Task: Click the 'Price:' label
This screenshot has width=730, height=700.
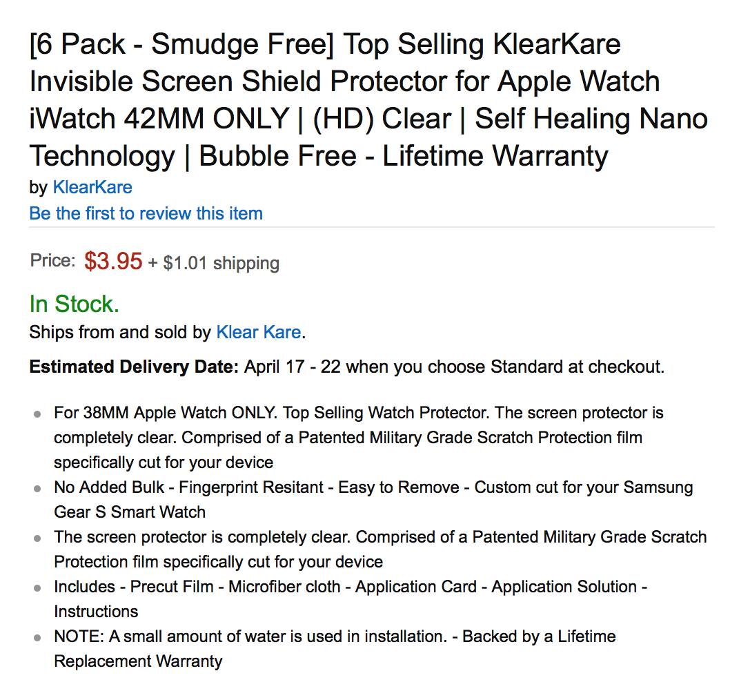Action: [52, 261]
